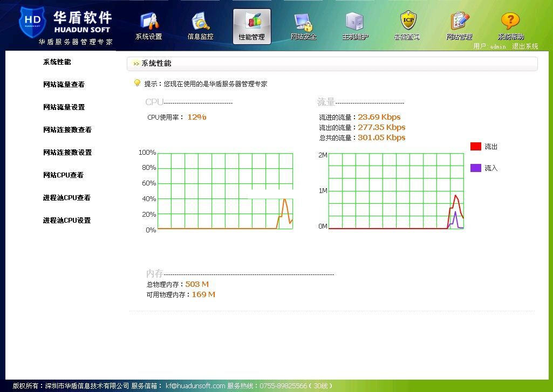The height and width of the screenshot is (392, 553).
Task: Open 主机维护 server tower icon
Action: point(355,22)
